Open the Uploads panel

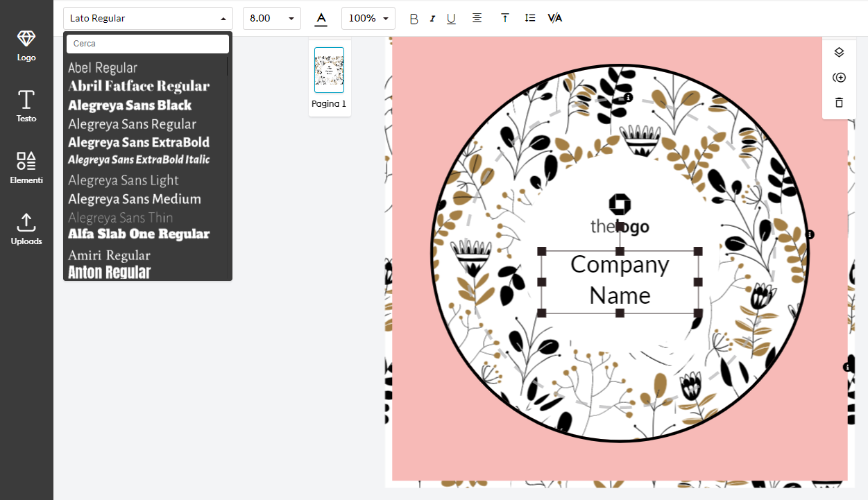coord(26,229)
